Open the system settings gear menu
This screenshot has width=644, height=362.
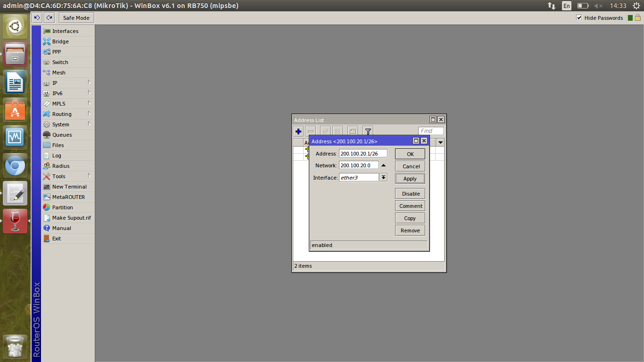pyautogui.click(x=637, y=6)
